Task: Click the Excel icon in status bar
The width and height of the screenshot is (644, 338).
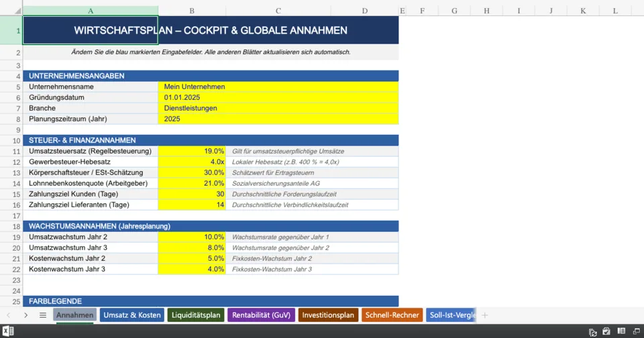Action: tap(7, 331)
